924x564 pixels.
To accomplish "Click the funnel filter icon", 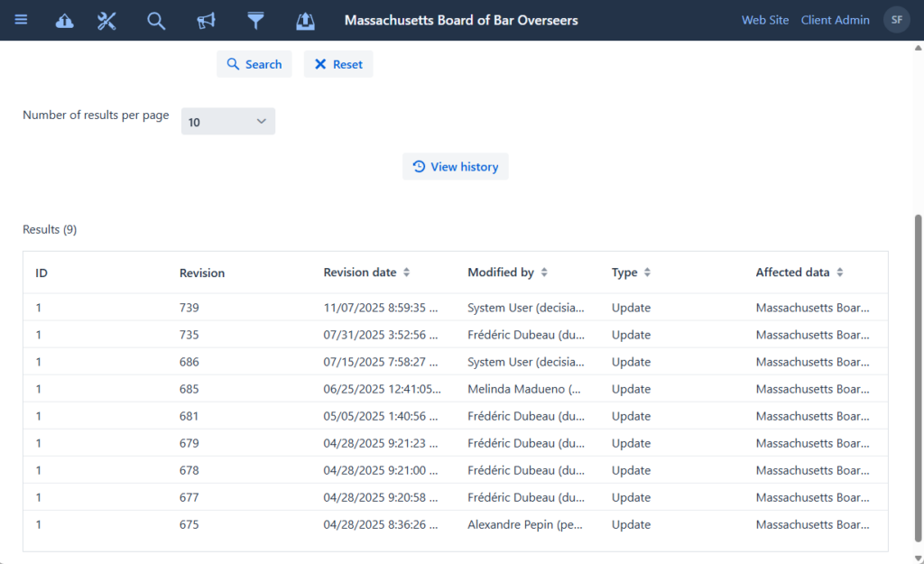I will click(x=256, y=20).
